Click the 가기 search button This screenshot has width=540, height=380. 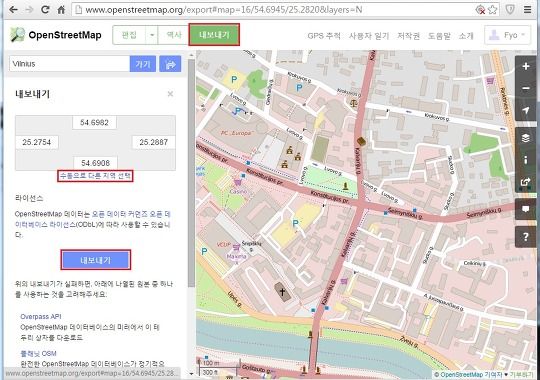point(143,64)
